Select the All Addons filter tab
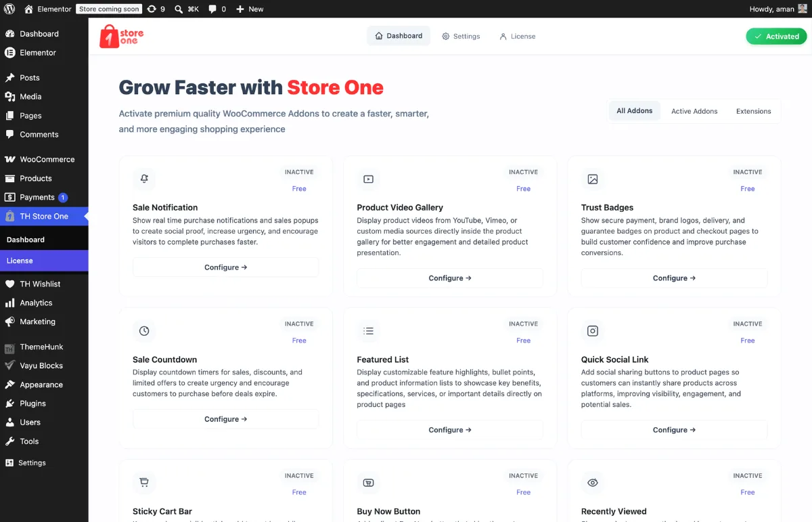 (635, 110)
